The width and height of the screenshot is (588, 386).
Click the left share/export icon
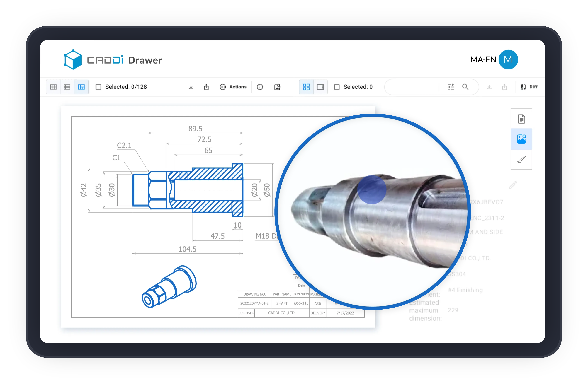pyautogui.click(x=206, y=87)
